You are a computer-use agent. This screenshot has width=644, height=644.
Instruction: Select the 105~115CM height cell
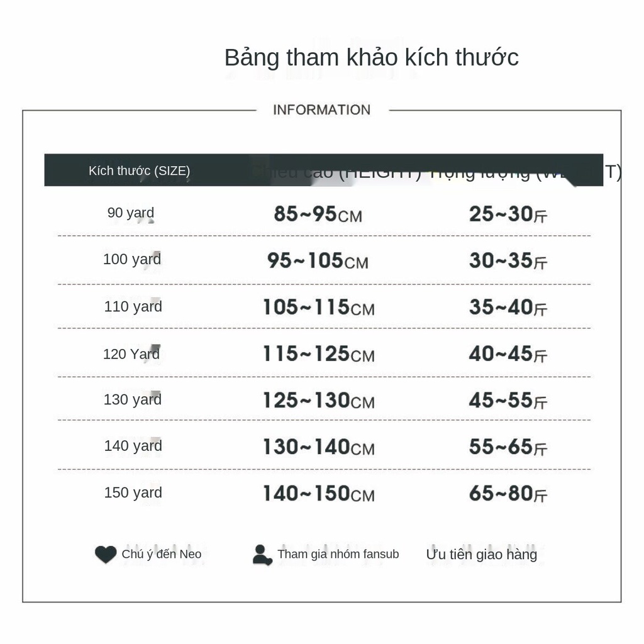(319, 308)
